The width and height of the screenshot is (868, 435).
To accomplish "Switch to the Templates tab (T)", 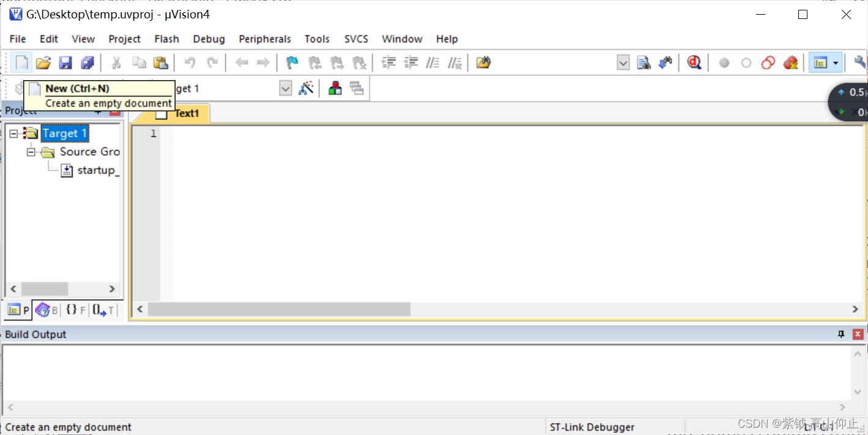I will point(103,310).
